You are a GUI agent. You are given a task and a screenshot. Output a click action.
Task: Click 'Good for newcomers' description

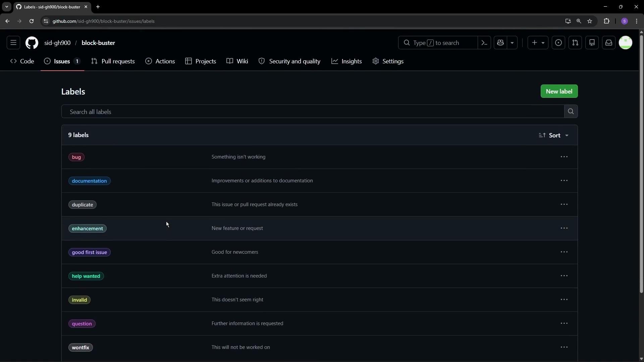(x=235, y=252)
